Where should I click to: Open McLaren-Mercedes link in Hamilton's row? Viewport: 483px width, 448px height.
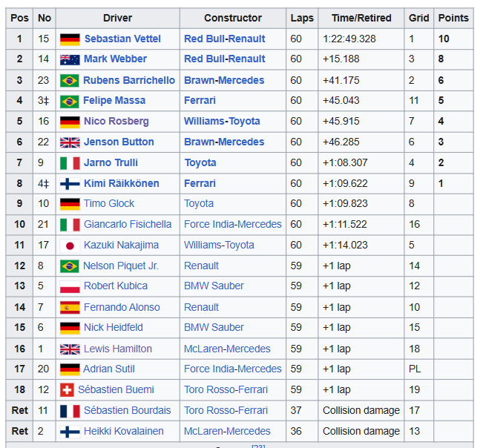[227, 349]
